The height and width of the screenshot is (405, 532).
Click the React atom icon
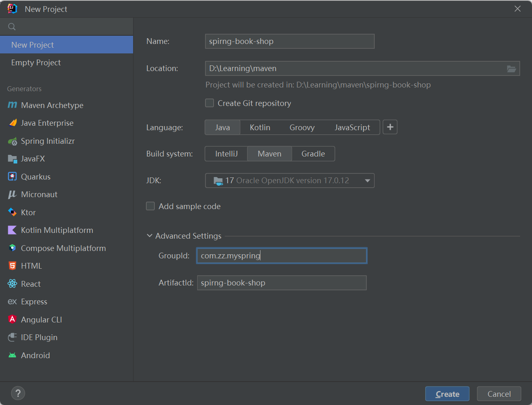(x=12, y=284)
